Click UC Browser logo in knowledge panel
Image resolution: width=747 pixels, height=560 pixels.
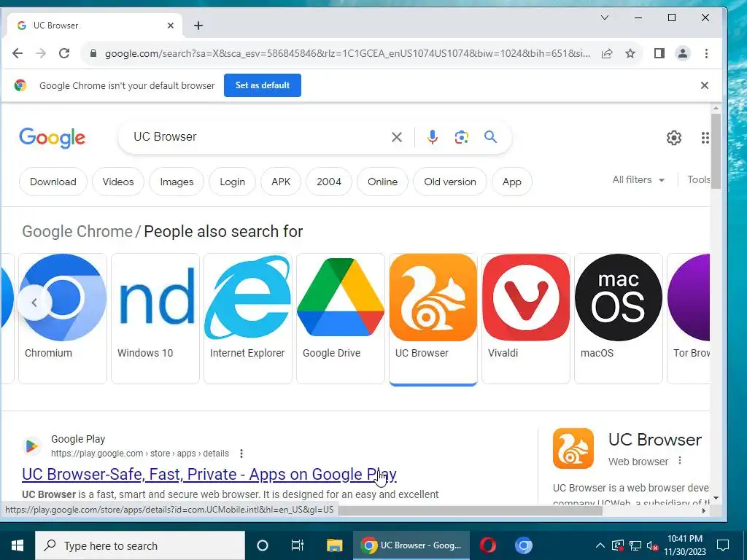(x=573, y=448)
